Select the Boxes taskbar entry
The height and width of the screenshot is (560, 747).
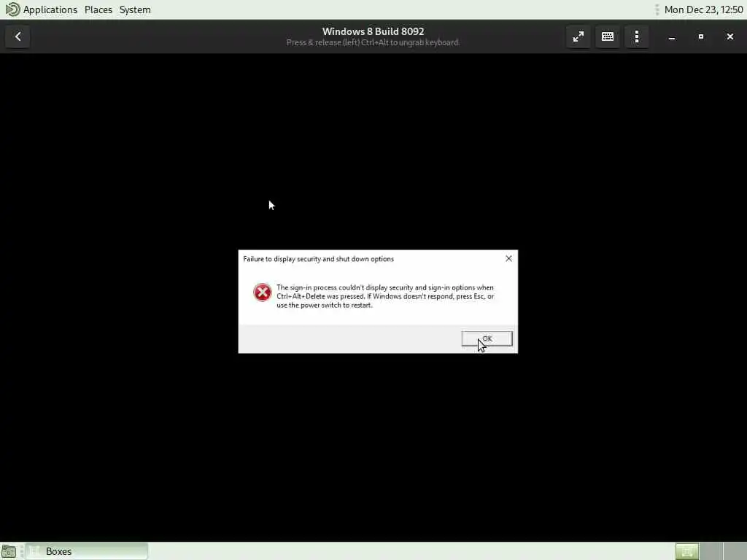click(87, 551)
